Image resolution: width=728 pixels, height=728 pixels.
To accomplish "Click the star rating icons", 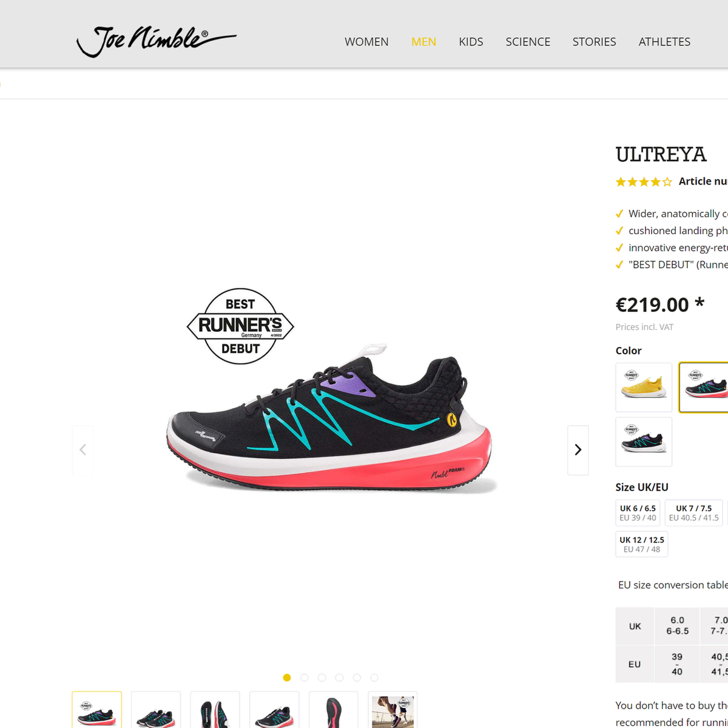I will click(644, 181).
